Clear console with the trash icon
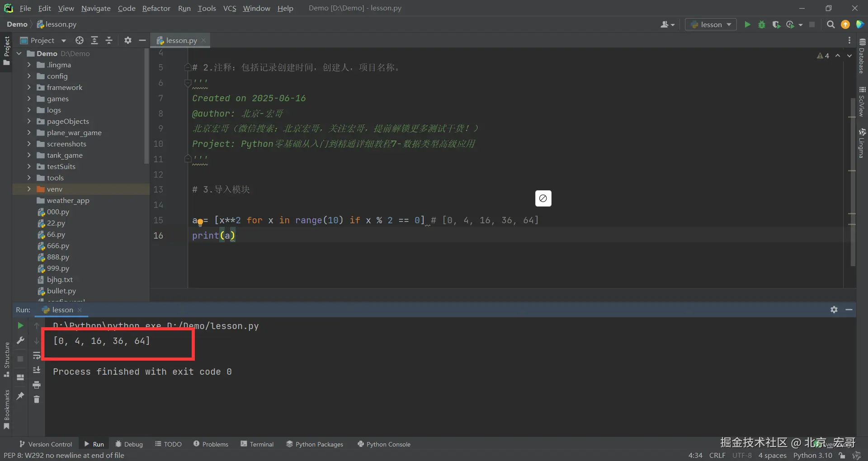 point(37,400)
